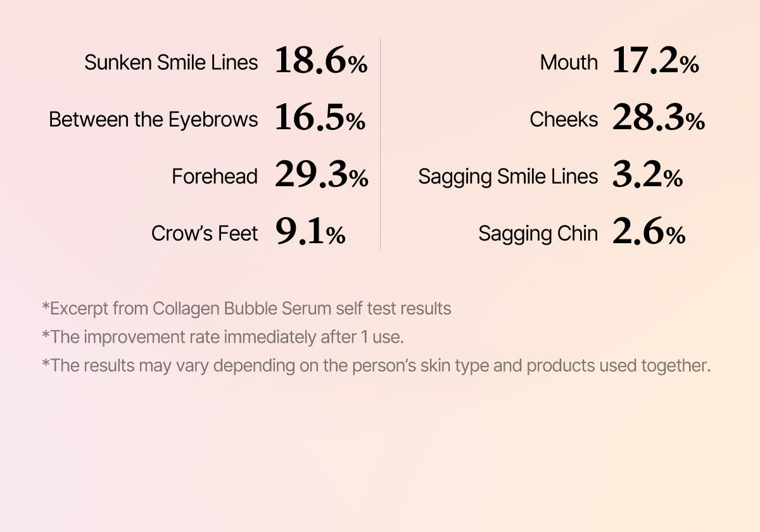Click the 18.6% value
Image resolution: width=760 pixels, height=532 pixels.
point(321,62)
